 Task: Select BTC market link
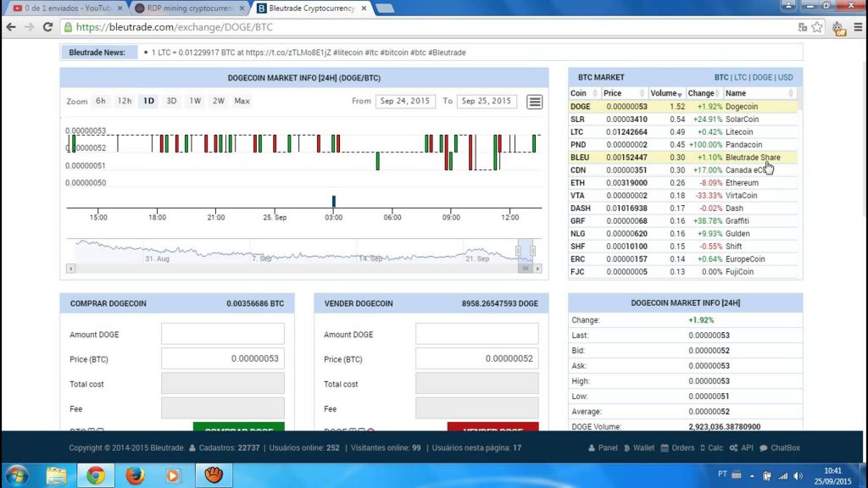tap(721, 77)
